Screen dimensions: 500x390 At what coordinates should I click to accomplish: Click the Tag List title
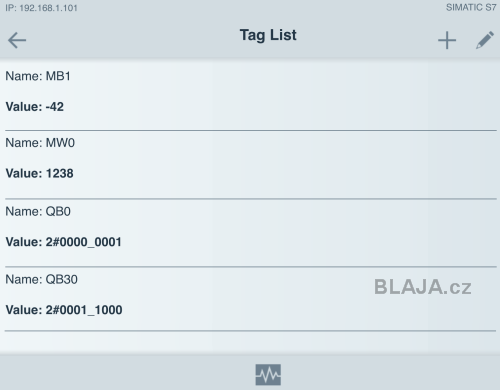click(x=268, y=35)
